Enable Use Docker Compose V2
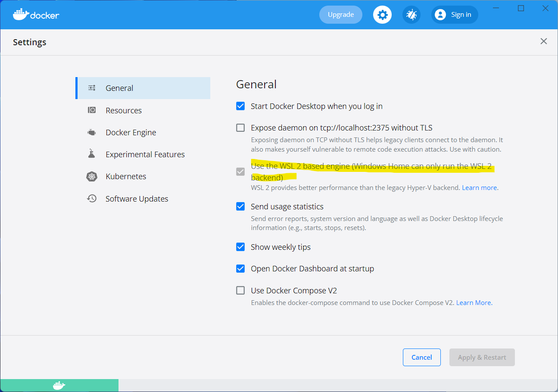The height and width of the screenshot is (392, 558). [x=240, y=290]
